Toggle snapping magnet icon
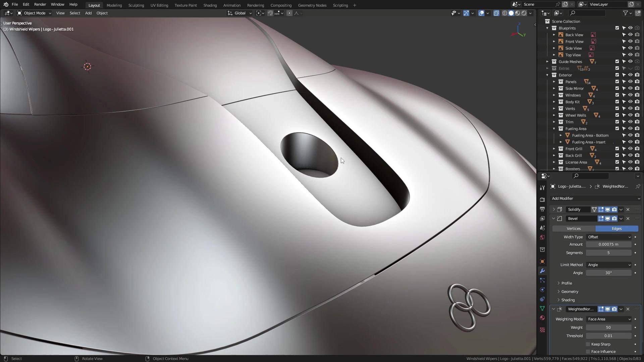This screenshot has width=644, height=362. (270, 13)
